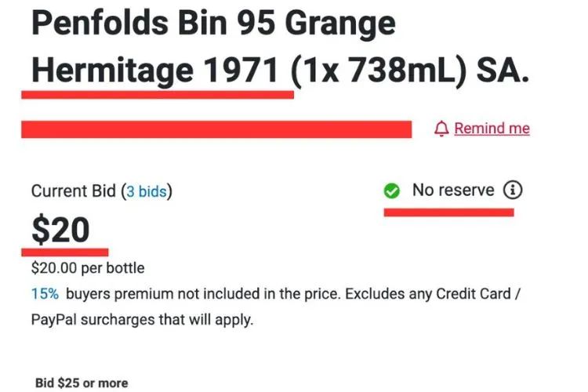This screenshot has height=392, width=588.
Task: Click the long red bar below the title
Action: 216,129
